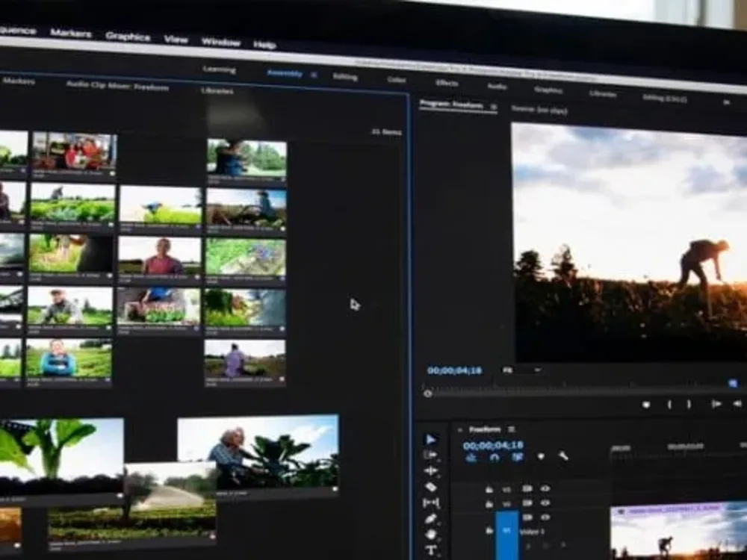Toggle V1 track targeting blue button

(507, 535)
